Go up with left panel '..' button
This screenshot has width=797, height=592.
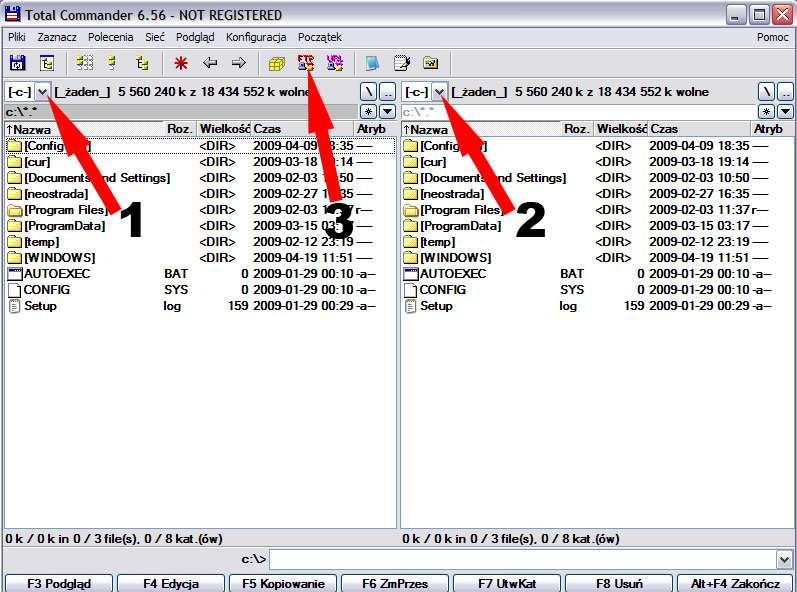pyautogui.click(x=388, y=92)
